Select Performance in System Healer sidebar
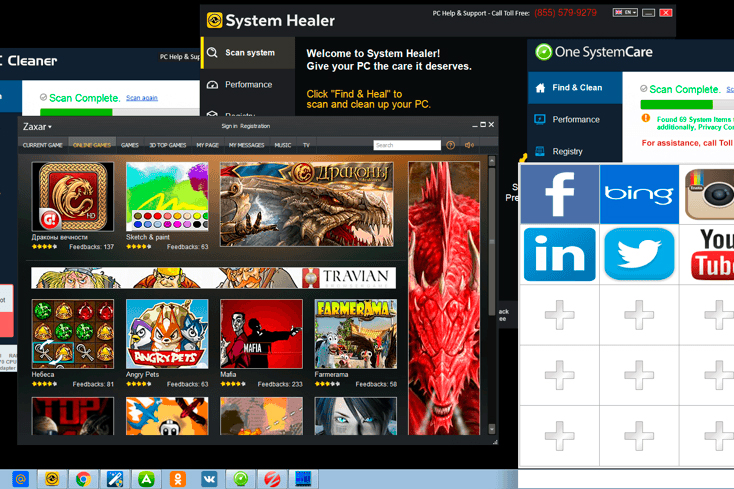The height and width of the screenshot is (489, 734). pos(248,85)
